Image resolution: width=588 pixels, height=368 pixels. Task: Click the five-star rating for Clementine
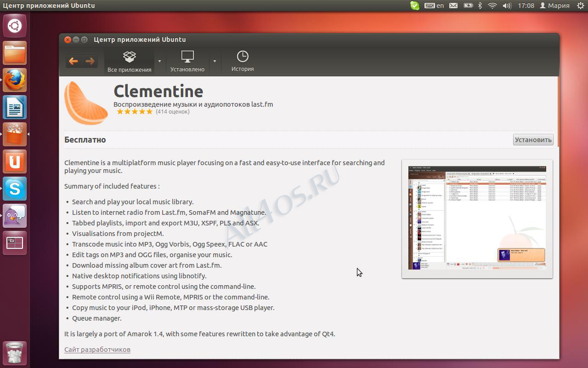click(134, 112)
